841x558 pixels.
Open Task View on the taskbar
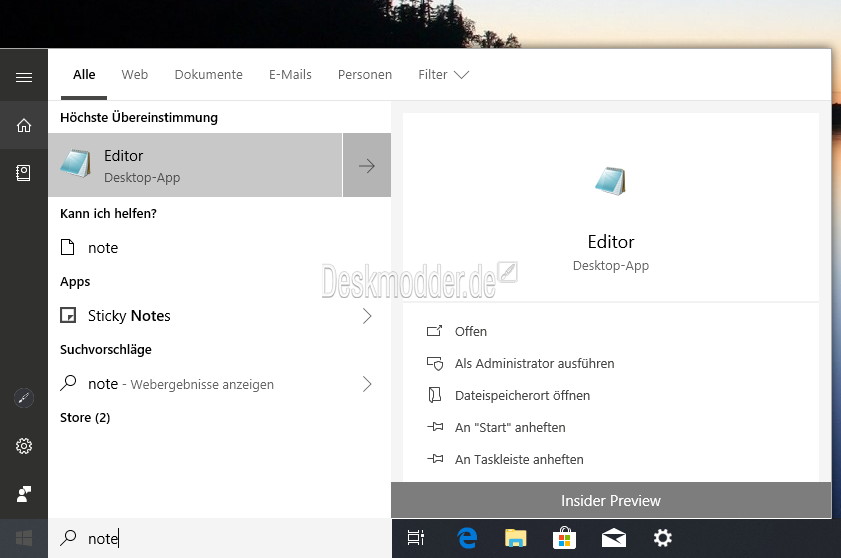[416, 538]
